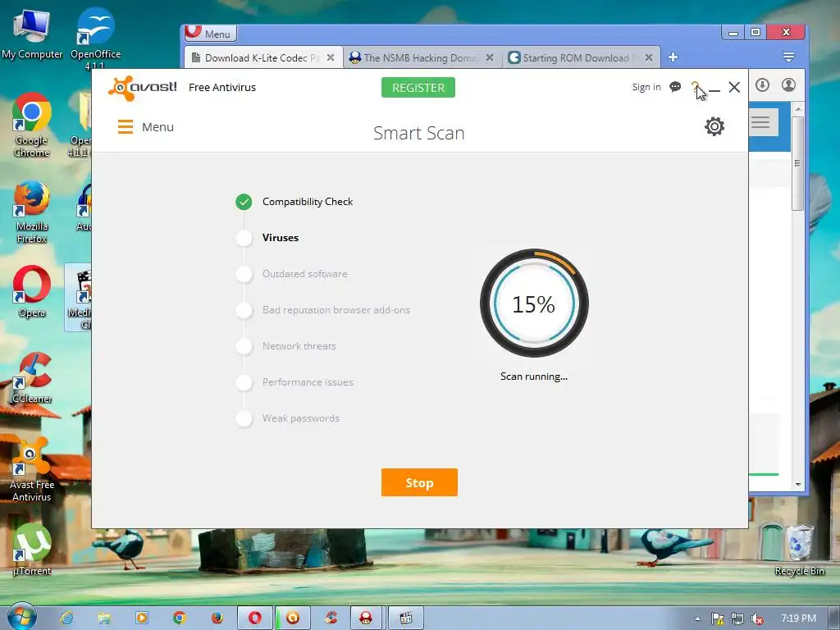This screenshot has width=840, height=630.
Task: Click the Opera page scrollbar thumb
Action: pos(797,163)
